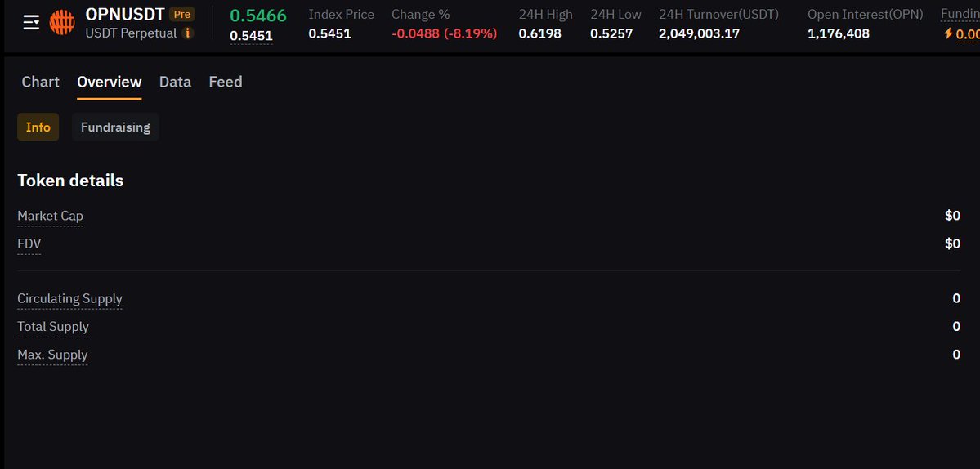Click the Max. Supply 0 value
This screenshot has width=980, height=469.
pyautogui.click(x=956, y=355)
